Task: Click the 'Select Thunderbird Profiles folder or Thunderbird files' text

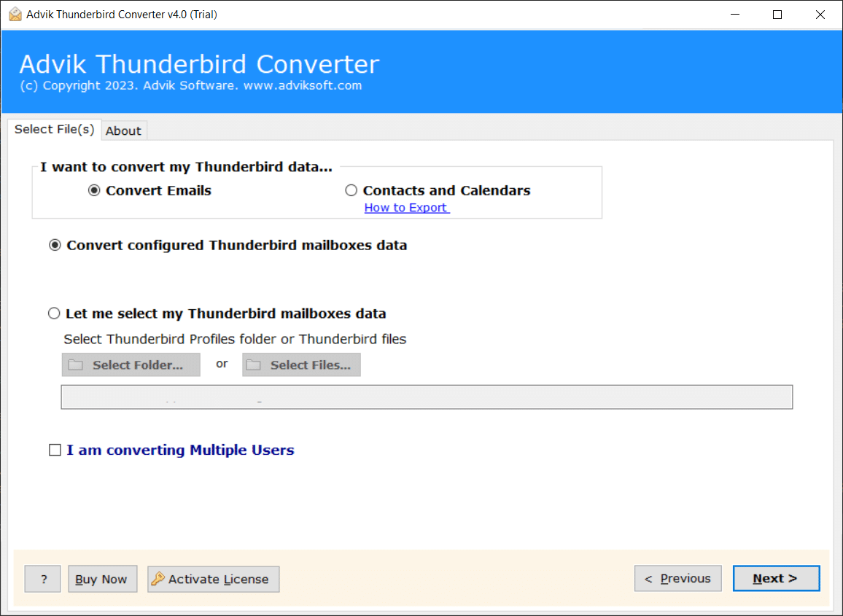Action: point(235,339)
